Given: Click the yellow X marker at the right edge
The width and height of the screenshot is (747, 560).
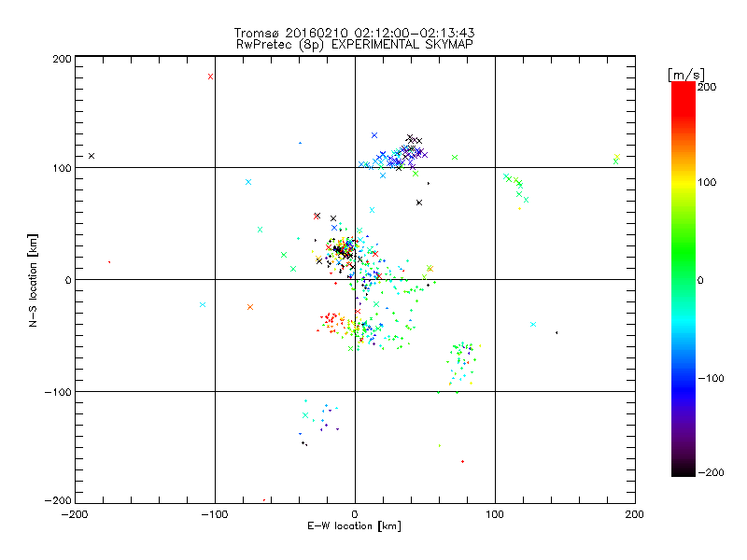Looking at the screenshot, I should tap(617, 157).
